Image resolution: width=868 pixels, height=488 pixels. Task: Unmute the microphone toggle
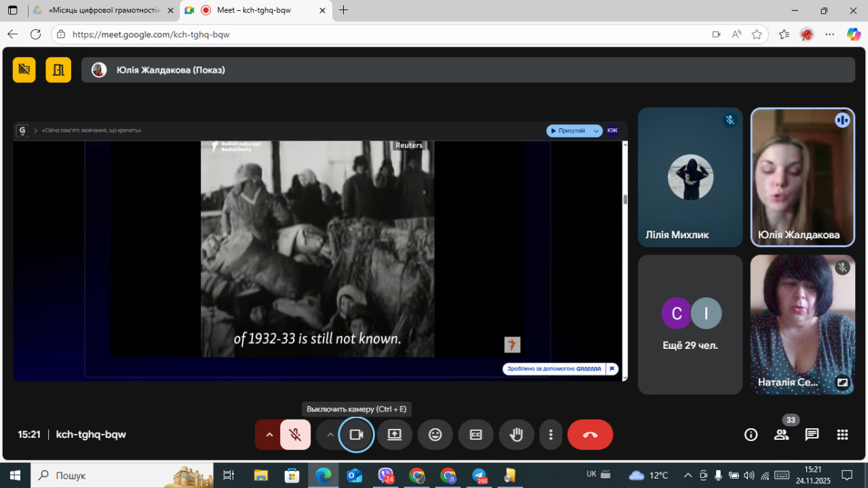[295, 435]
